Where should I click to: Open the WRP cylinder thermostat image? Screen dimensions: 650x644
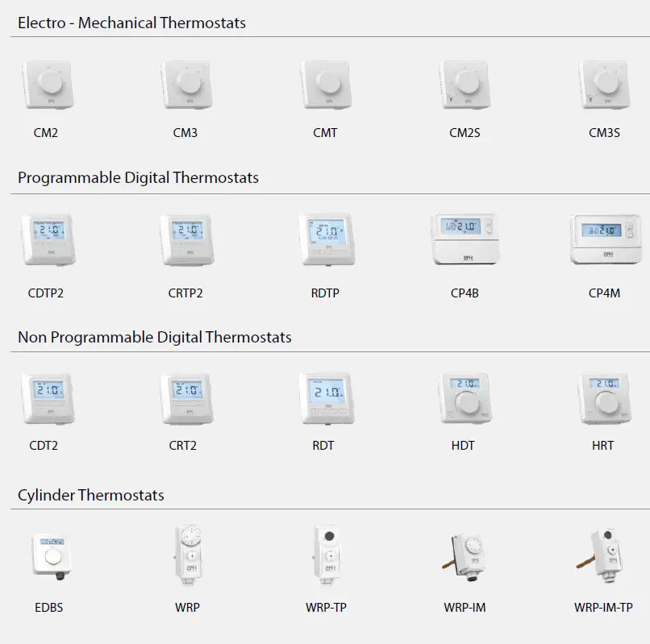click(x=189, y=555)
